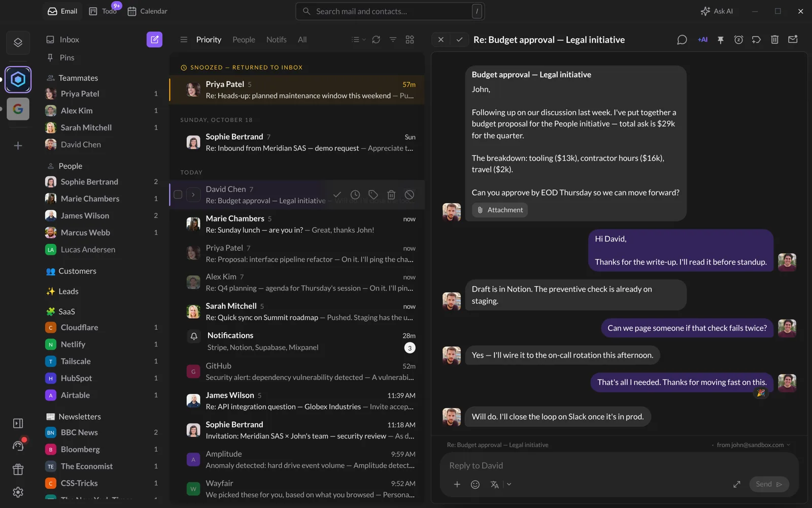
Task: Click the plus icon in reply composer
Action: [457, 485]
